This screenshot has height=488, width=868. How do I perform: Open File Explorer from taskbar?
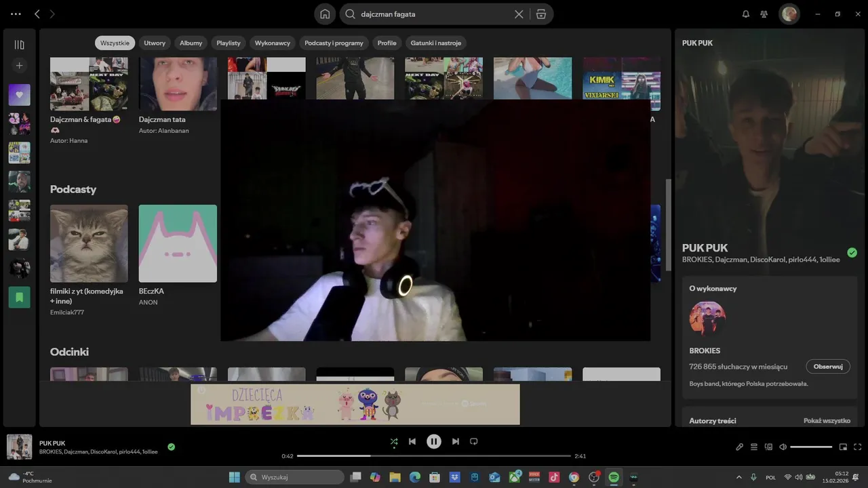pyautogui.click(x=394, y=477)
